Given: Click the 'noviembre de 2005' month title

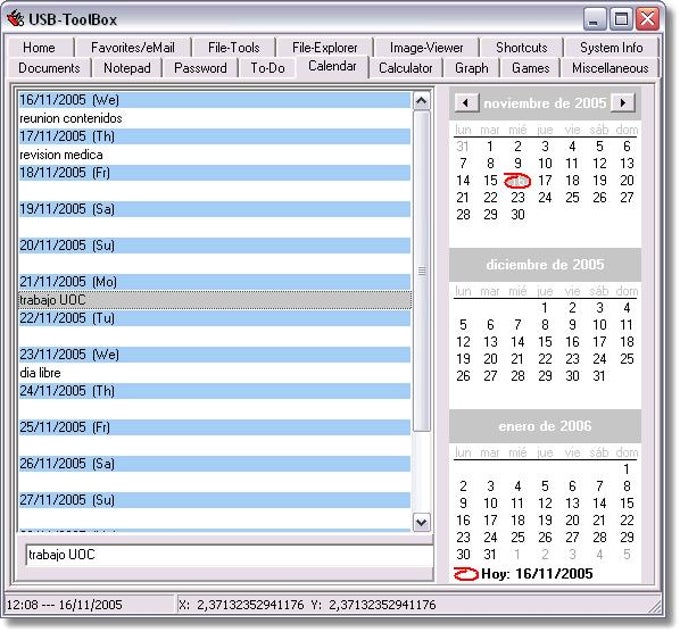Looking at the screenshot, I should (x=545, y=103).
